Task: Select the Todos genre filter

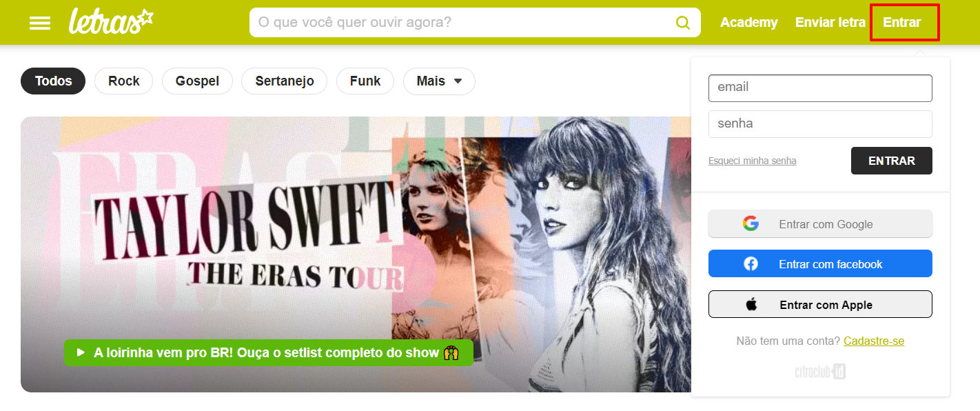Action: tap(53, 81)
